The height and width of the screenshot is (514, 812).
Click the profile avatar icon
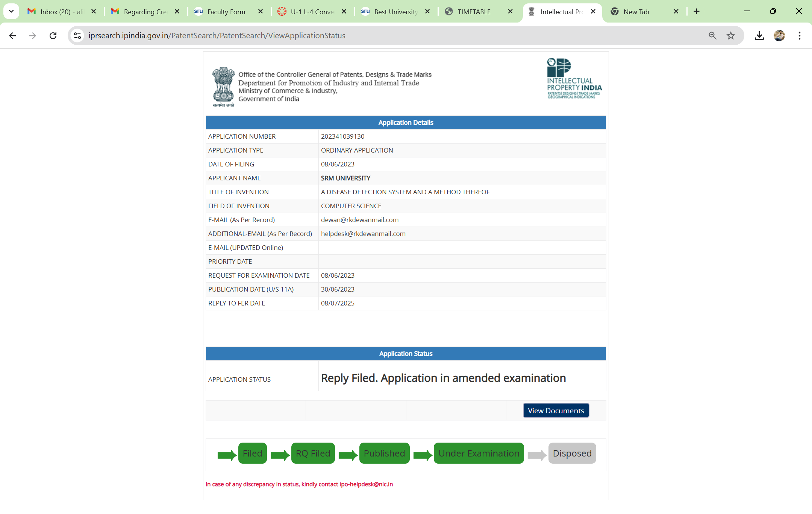pyautogui.click(x=779, y=36)
